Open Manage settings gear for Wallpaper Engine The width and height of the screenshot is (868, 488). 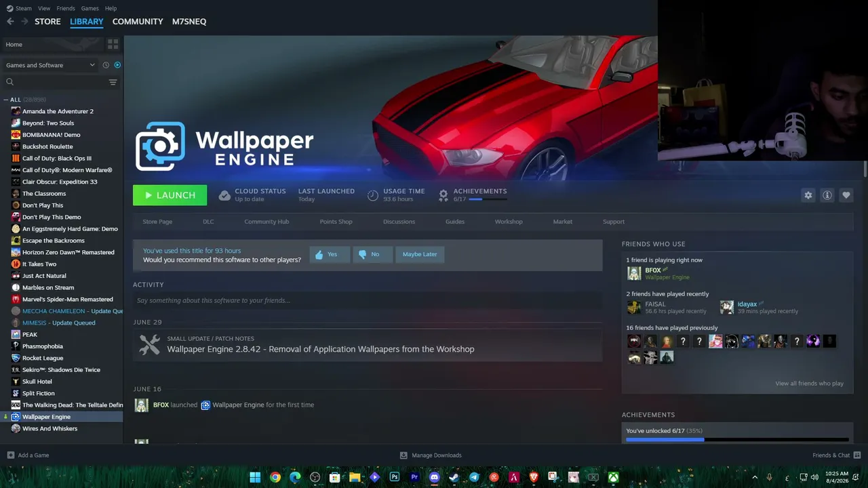click(808, 195)
